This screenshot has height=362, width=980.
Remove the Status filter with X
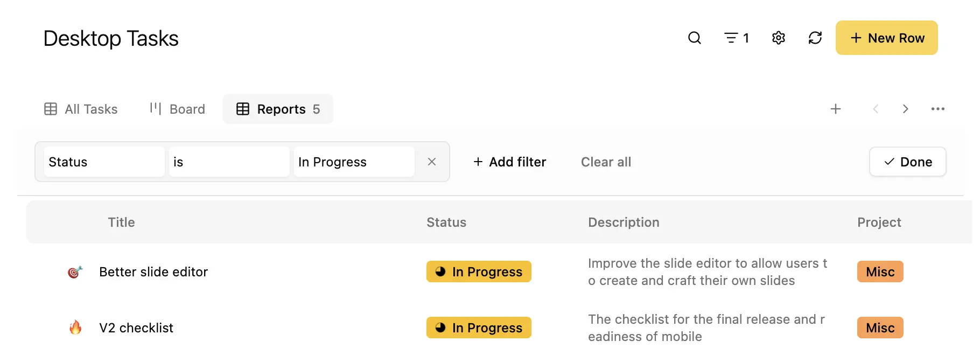(x=432, y=162)
